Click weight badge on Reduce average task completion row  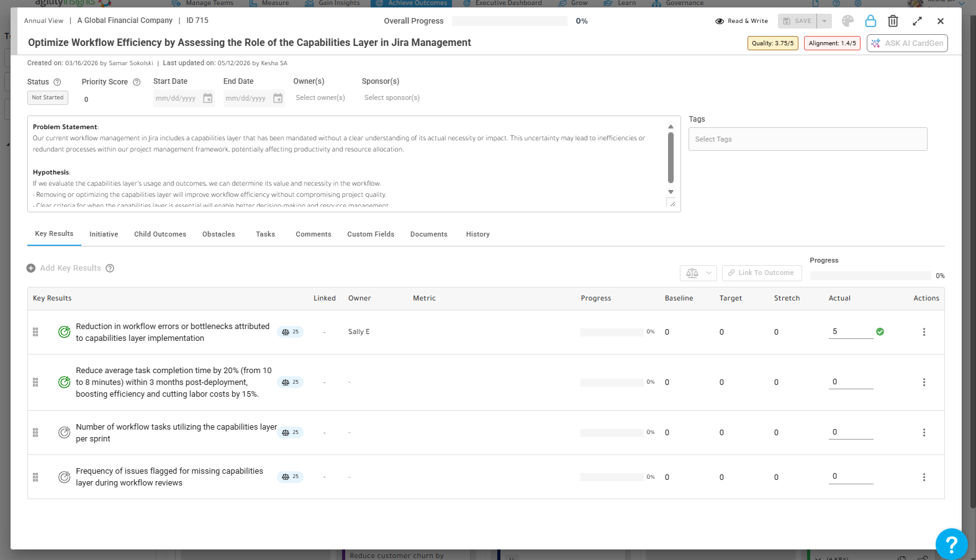tap(290, 382)
